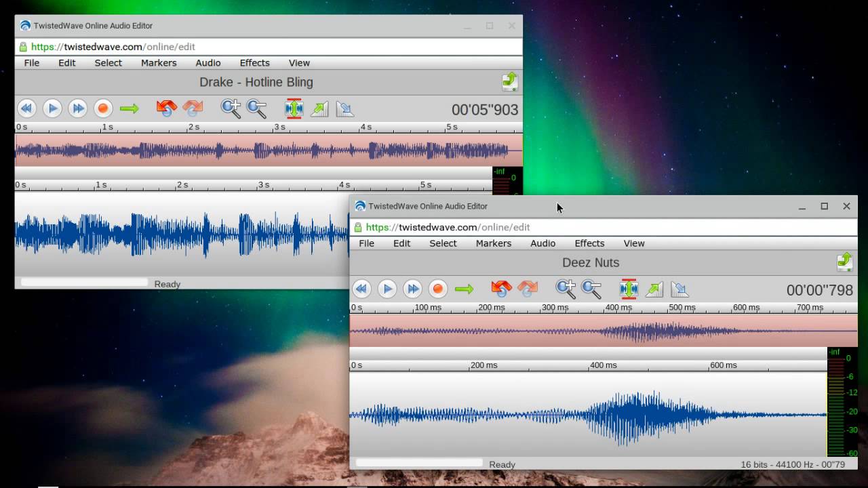This screenshot has height=488, width=868.
Task: Apply fade in to the Drake audio
Action: tap(319, 108)
